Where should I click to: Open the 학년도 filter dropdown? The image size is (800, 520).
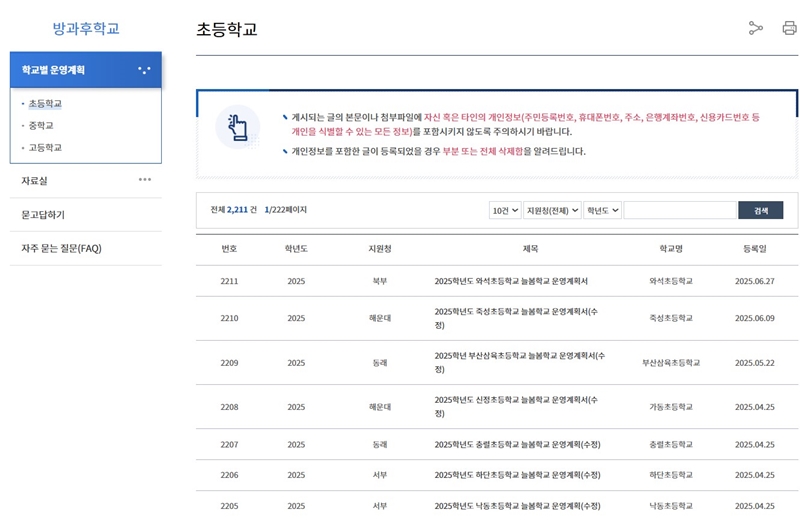pyautogui.click(x=602, y=210)
